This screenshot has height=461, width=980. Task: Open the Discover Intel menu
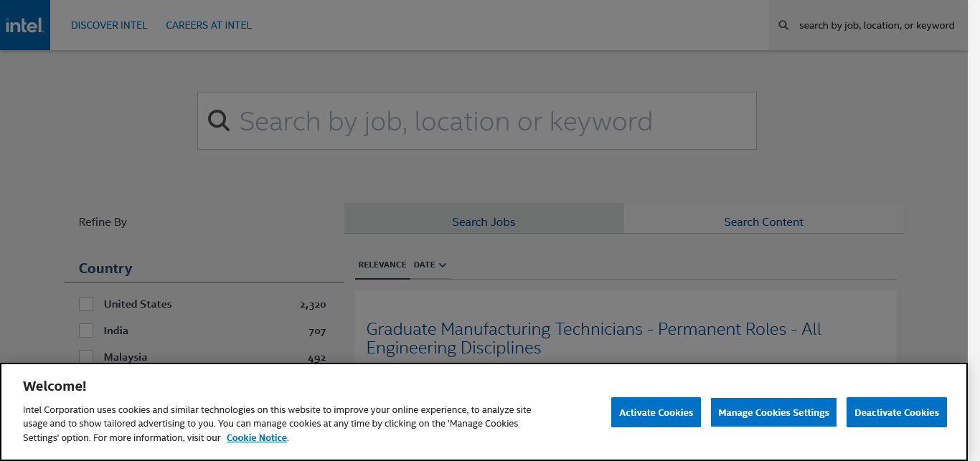pos(109,25)
